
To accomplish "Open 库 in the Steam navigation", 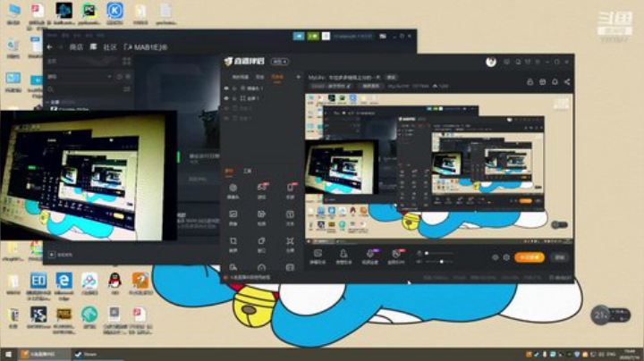I will pyautogui.click(x=93, y=47).
